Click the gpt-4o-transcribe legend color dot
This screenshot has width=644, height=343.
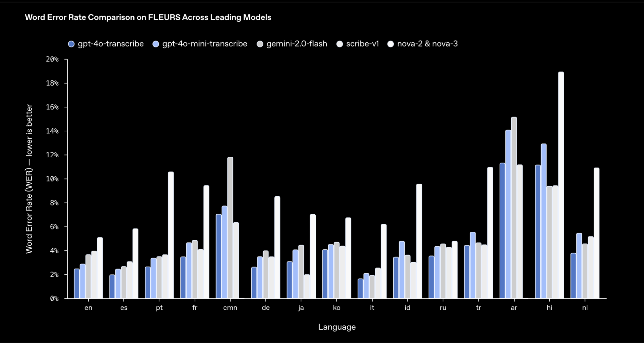click(x=71, y=44)
